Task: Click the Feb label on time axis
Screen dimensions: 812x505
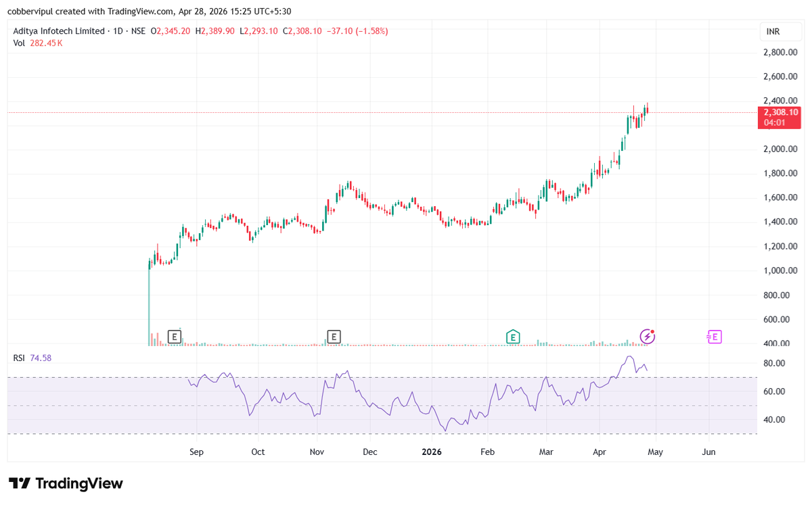Action: point(487,452)
